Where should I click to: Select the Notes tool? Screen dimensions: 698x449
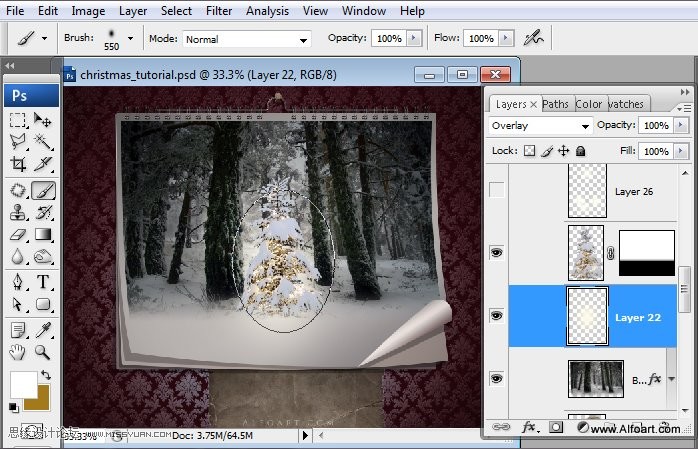coord(18,330)
